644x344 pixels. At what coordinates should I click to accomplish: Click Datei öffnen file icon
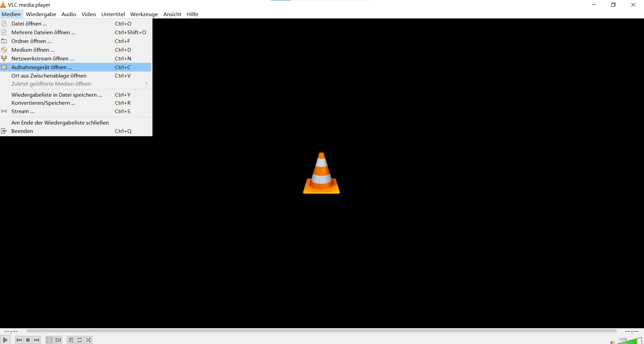pos(4,23)
